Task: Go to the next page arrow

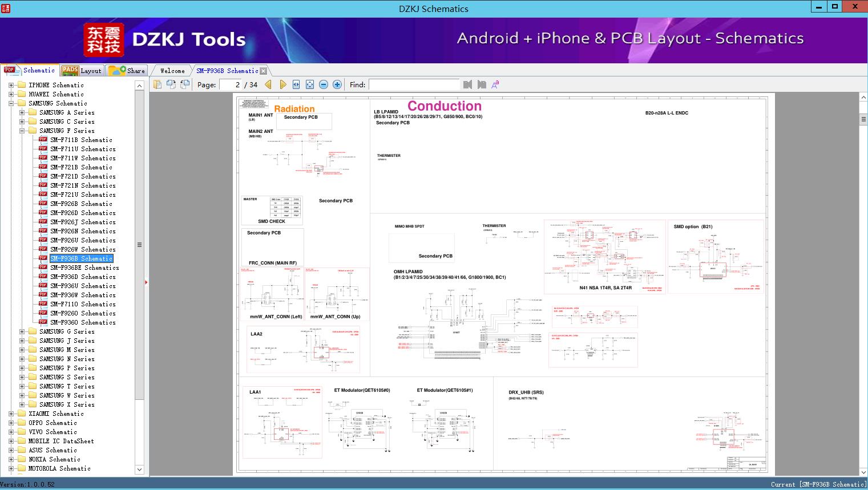Action: 283,84
